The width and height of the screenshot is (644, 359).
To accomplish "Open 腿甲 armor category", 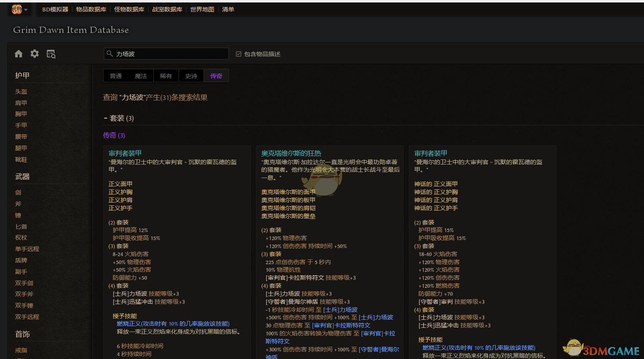I will coord(21,148).
